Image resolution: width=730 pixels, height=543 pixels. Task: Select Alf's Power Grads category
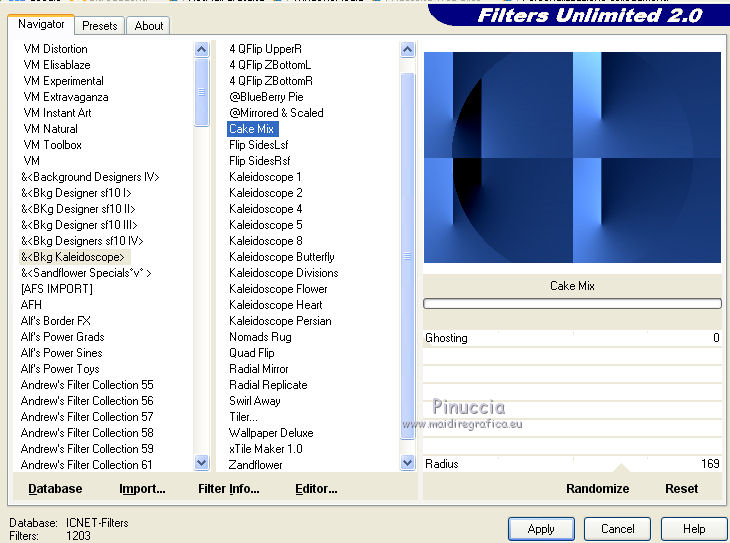pyautogui.click(x=62, y=337)
